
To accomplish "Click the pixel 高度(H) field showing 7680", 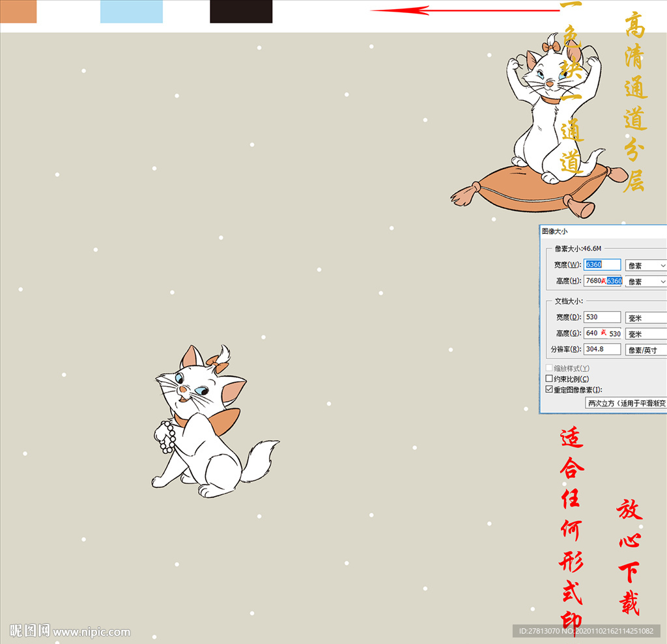I will [603, 281].
